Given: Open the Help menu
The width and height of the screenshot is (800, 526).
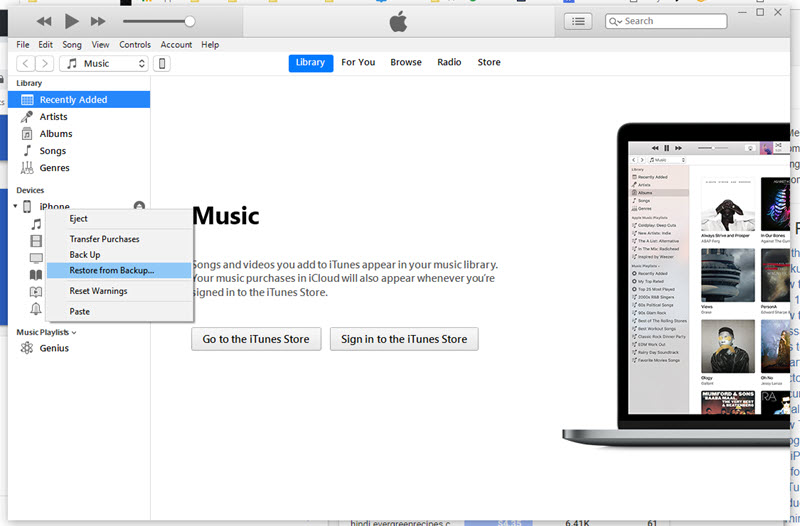Looking at the screenshot, I should [x=210, y=45].
